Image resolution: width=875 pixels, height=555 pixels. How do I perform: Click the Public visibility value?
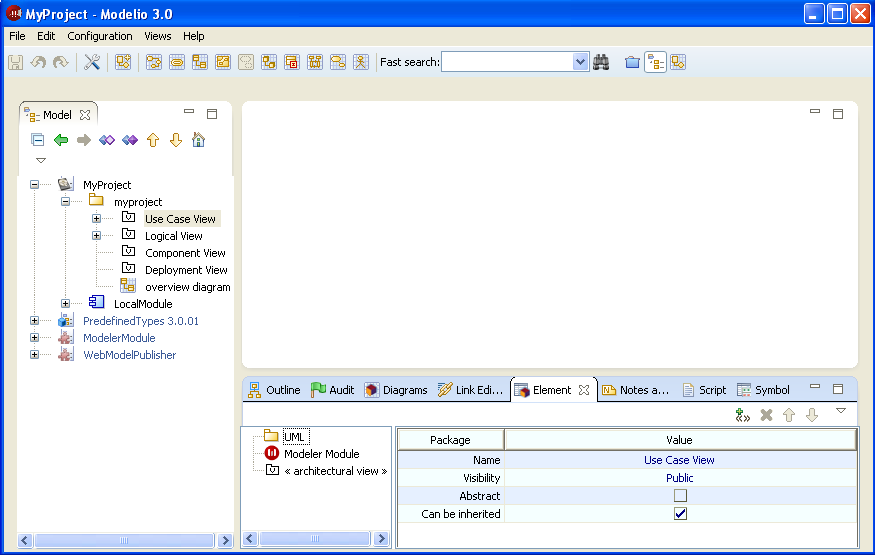coord(679,477)
